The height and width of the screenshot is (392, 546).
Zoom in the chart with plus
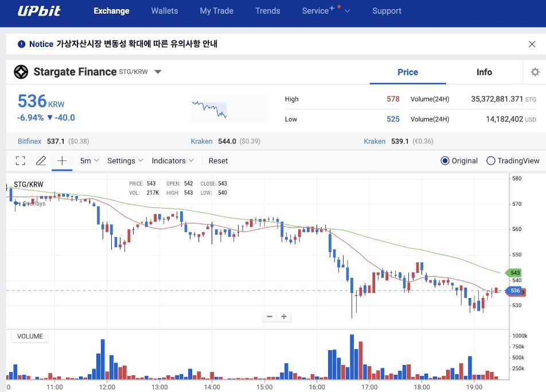point(284,316)
